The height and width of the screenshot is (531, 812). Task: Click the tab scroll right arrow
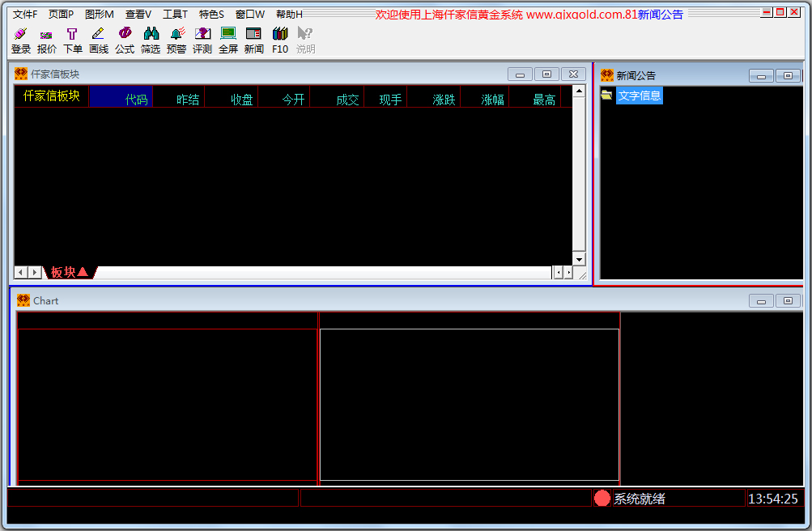click(x=35, y=272)
